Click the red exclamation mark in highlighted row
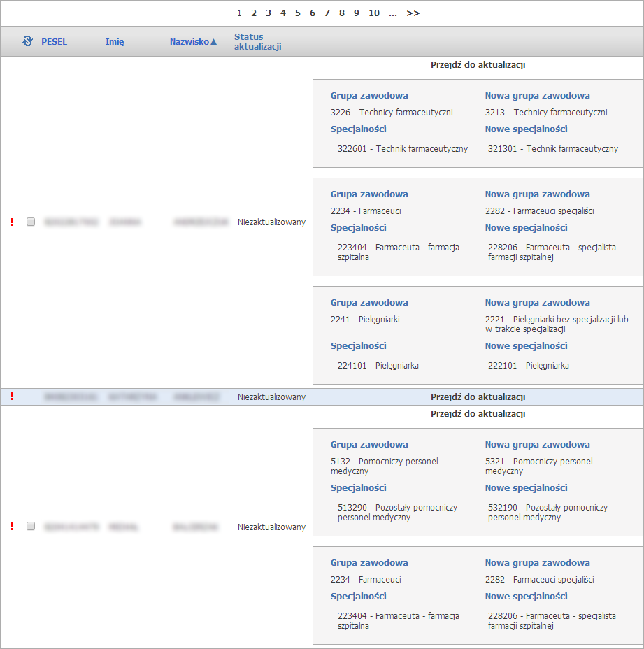Image resolution: width=644 pixels, height=649 pixels. click(12, 397)
